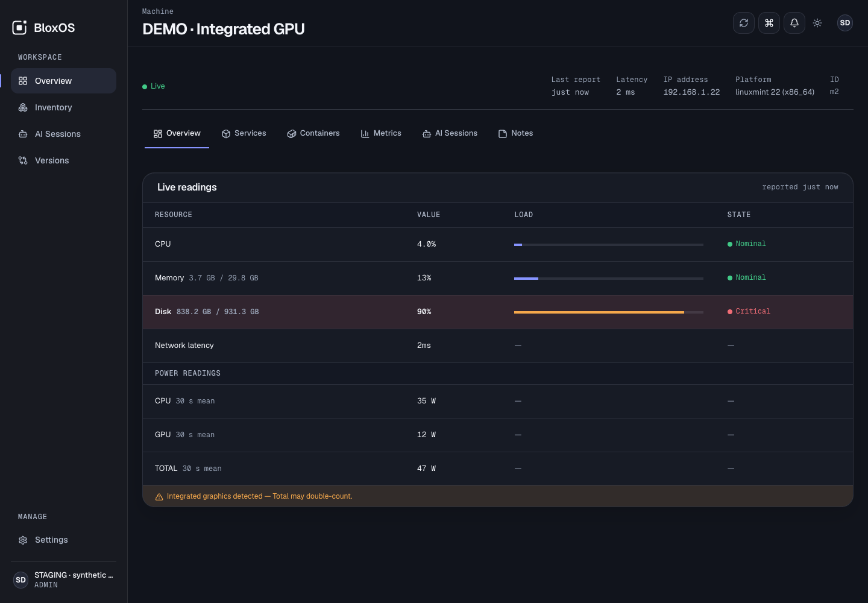
Task: Click the Nominal state on Memory row
Action: click(747, 278)
